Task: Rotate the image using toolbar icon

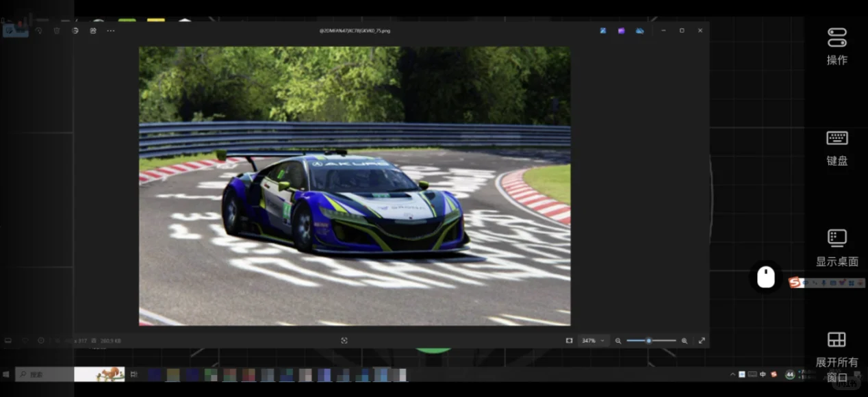Action: pyautogui.click(x=38, y=31)
